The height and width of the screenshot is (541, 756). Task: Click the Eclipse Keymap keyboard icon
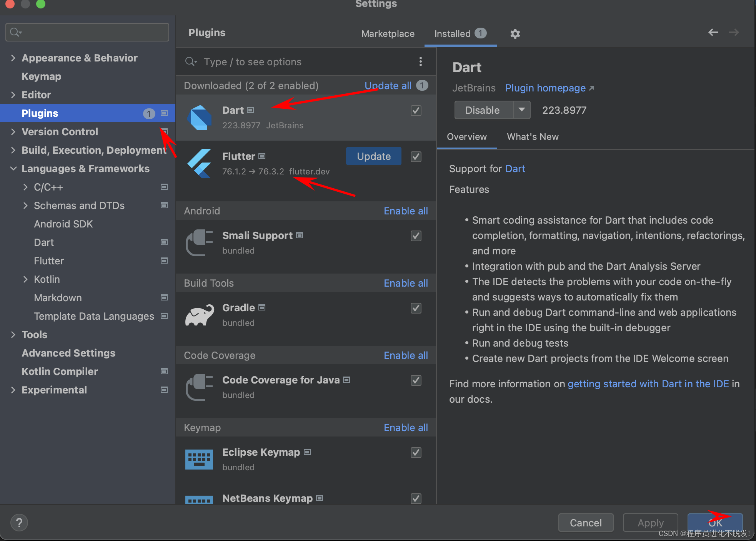(199, 459)
